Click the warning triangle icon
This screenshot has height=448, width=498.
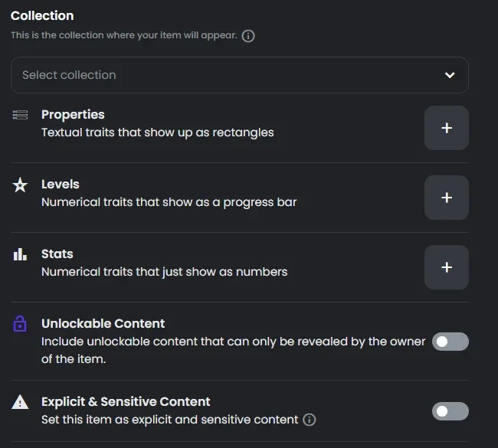[x=20, y=402]
